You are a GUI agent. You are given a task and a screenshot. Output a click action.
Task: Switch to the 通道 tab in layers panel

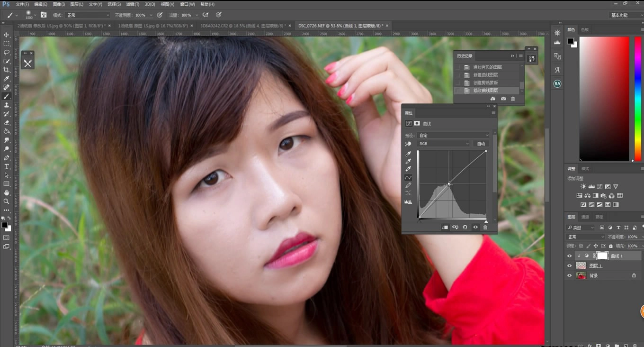coord(585,217)
